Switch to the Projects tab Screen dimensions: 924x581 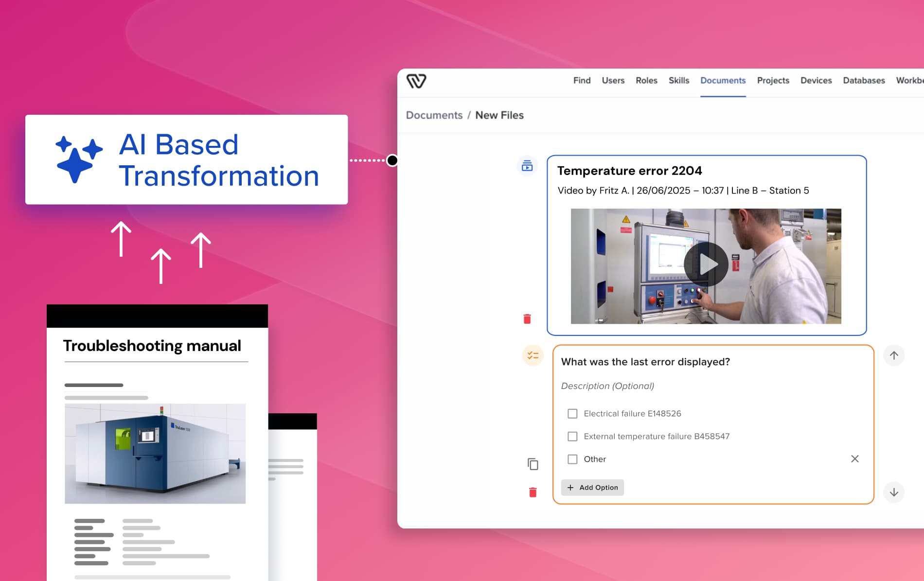pyautogui.click(x=773, y=81)
